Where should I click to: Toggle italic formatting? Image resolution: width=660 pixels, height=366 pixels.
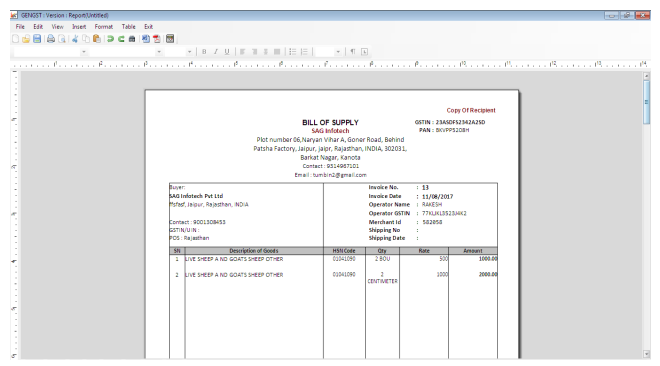point(216,52)
